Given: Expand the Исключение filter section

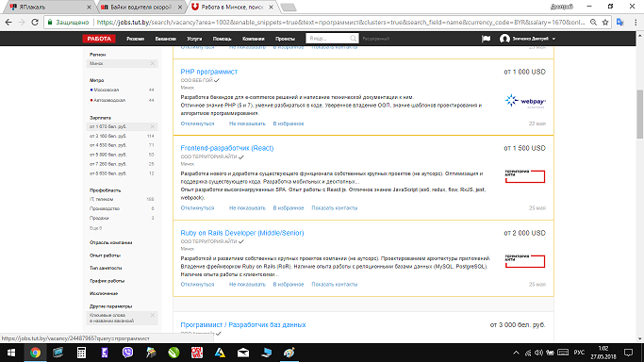Looking at the screenshot, I should [x=104, y=293].
